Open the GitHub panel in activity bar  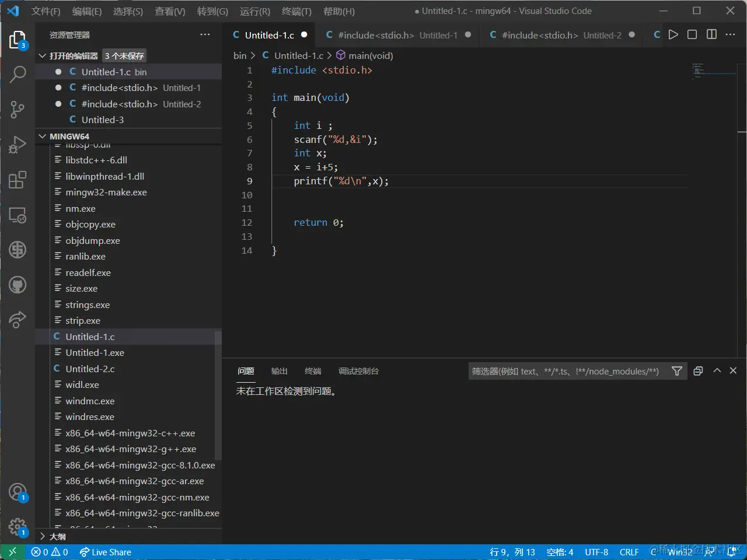point(18,285)
